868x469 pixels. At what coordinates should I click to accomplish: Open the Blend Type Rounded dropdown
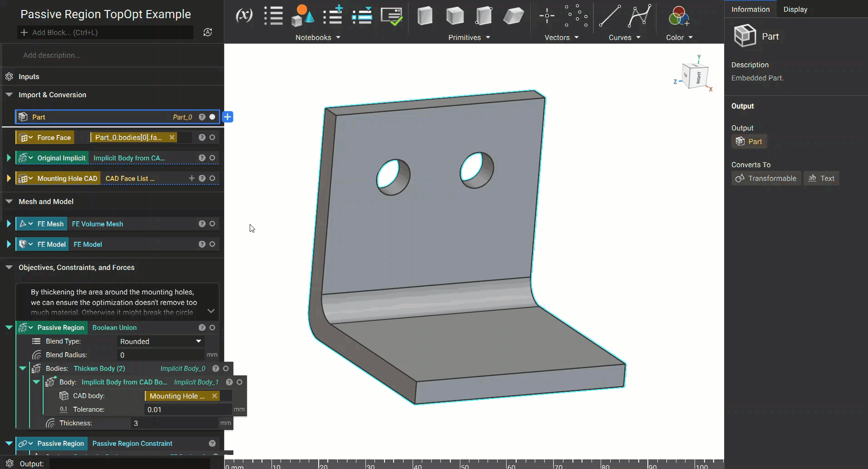(x=160, y=341)
